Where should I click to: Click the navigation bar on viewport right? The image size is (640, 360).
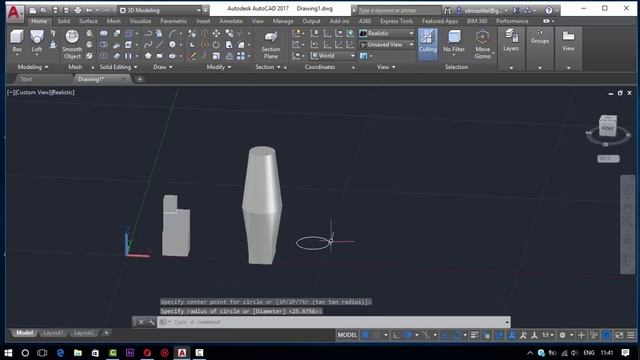[628, 224]
